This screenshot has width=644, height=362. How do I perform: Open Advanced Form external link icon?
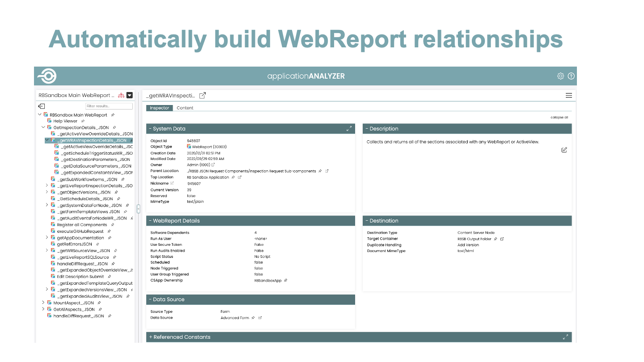pyautogui.click(x=260, y=318)
